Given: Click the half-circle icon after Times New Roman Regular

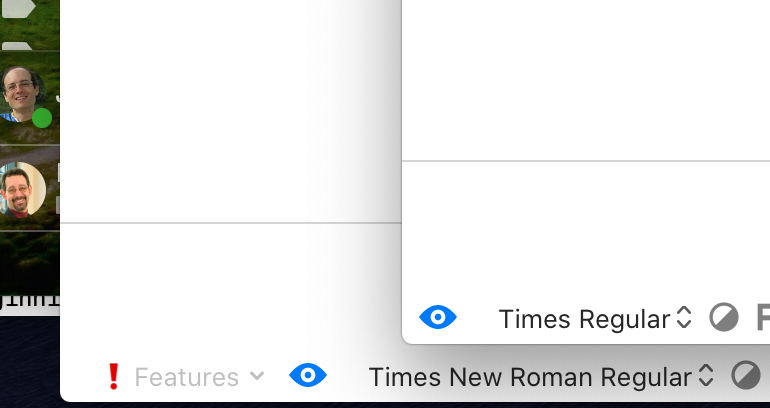Looking at the screenshot, I should point(746,376).
